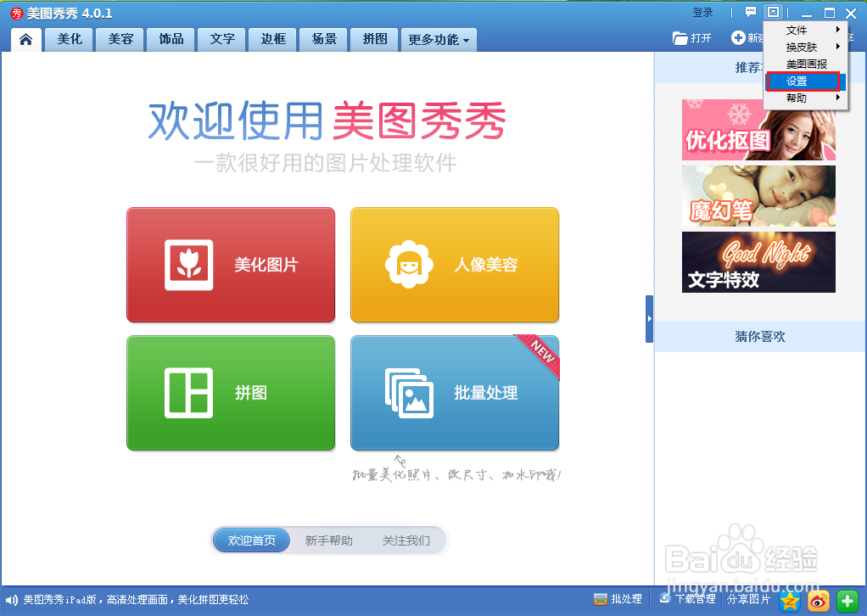Click the green plus share icon
Screen dimensions: 867x616
(847, 601)
